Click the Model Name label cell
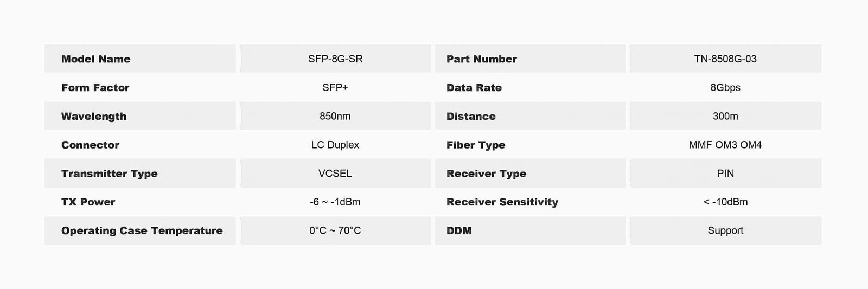The image size is (868, 289). 96,59
